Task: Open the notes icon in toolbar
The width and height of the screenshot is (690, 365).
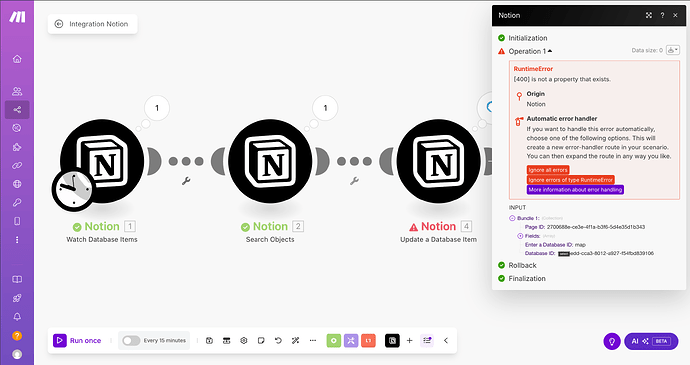Action: click(x=261, y=340)
